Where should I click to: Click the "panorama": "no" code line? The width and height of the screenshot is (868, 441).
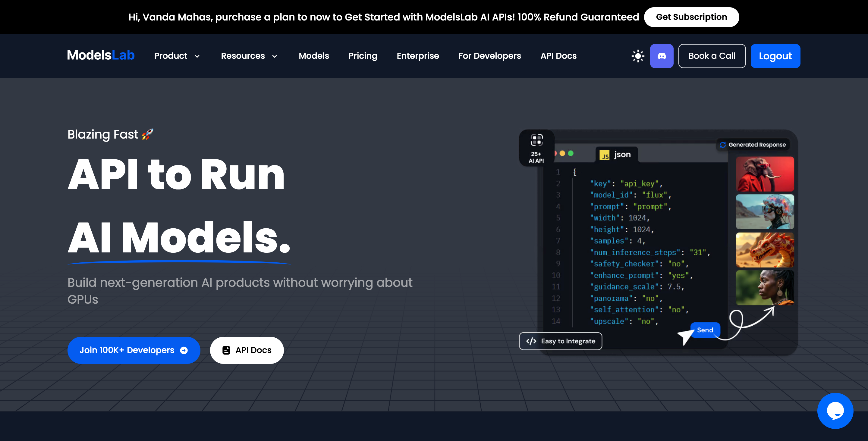tap(626, 299)
